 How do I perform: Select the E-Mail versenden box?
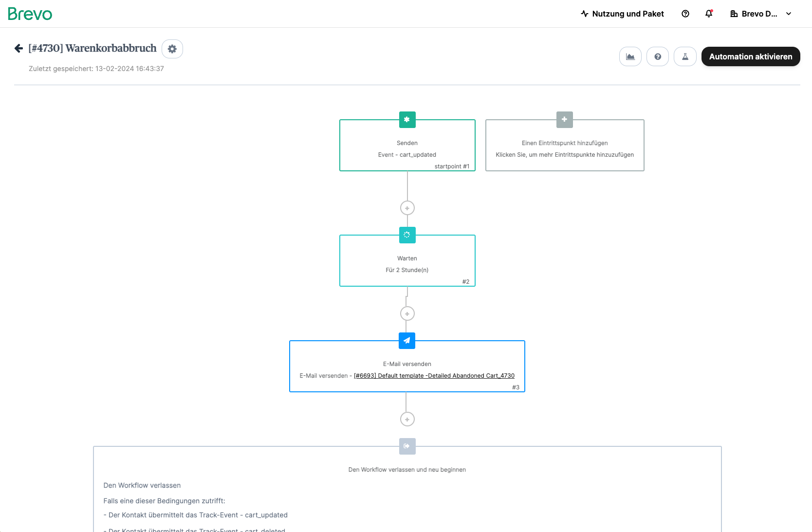click(x=407, y=366)
